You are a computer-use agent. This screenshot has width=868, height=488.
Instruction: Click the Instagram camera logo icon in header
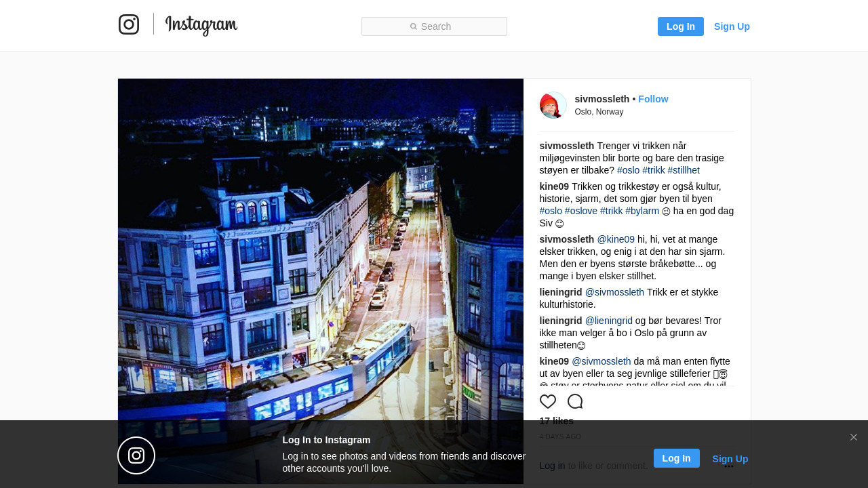pos(129,24)
